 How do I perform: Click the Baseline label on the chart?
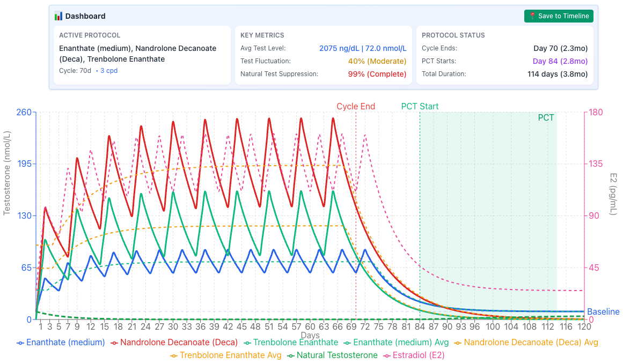[x=603, y=312]
